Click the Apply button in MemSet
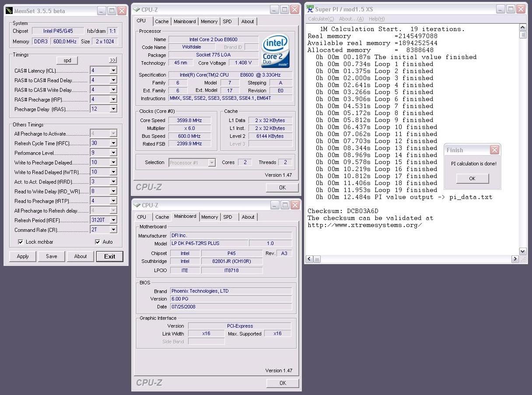 click(x=23, y=256)
